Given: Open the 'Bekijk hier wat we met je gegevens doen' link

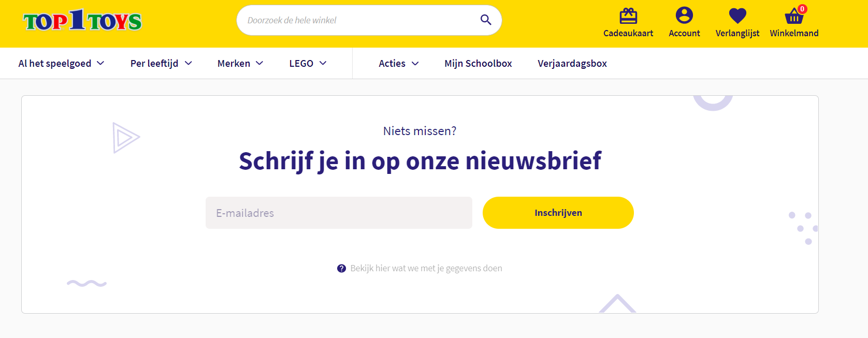Looking at the screenshot, I should (x=426, y=268).
